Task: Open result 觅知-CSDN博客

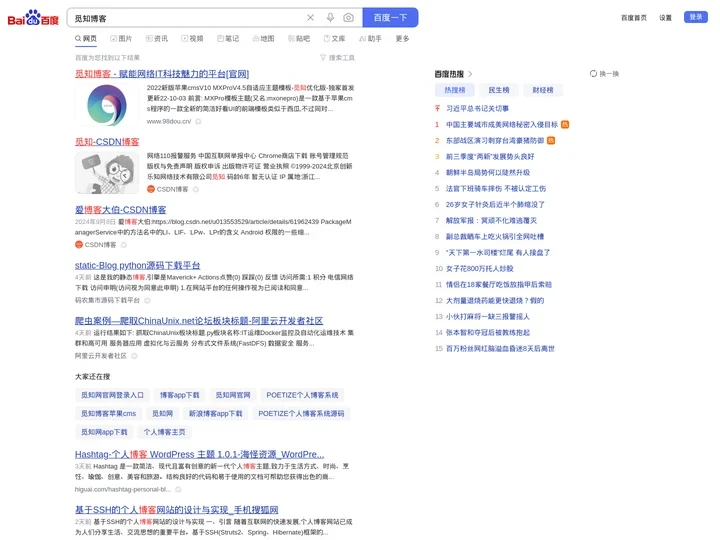Action: (107, 142)
